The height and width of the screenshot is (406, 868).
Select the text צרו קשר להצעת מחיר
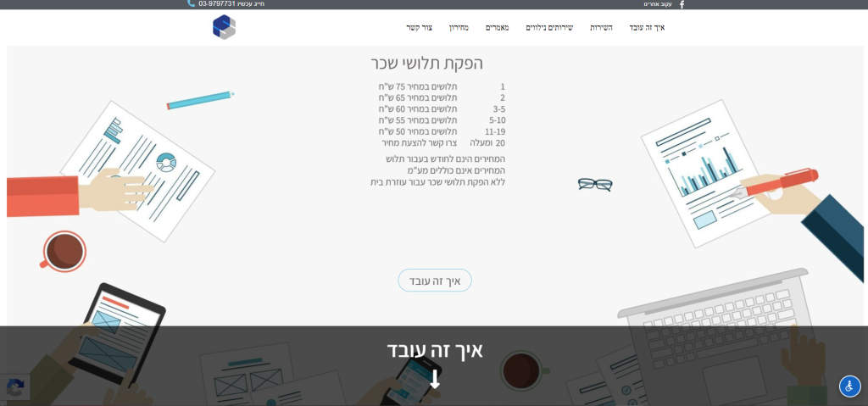tap(420, 143)
